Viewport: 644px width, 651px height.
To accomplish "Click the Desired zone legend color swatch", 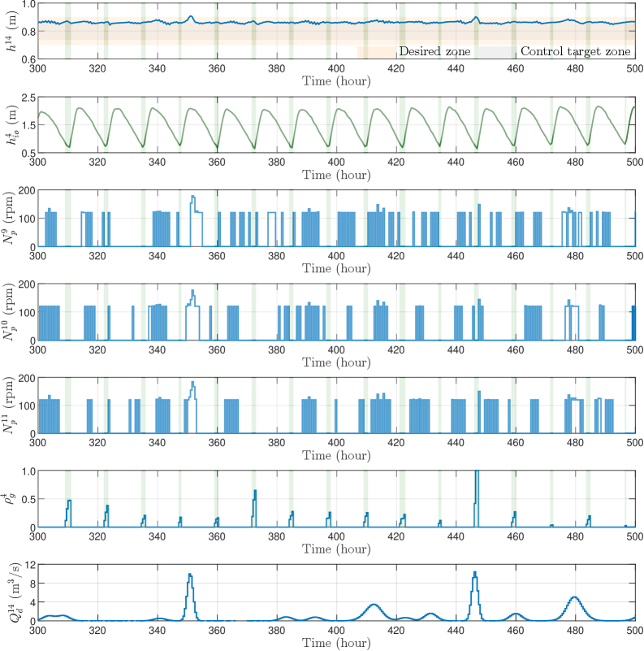I will pyautogui.click(x=377, y=52).
